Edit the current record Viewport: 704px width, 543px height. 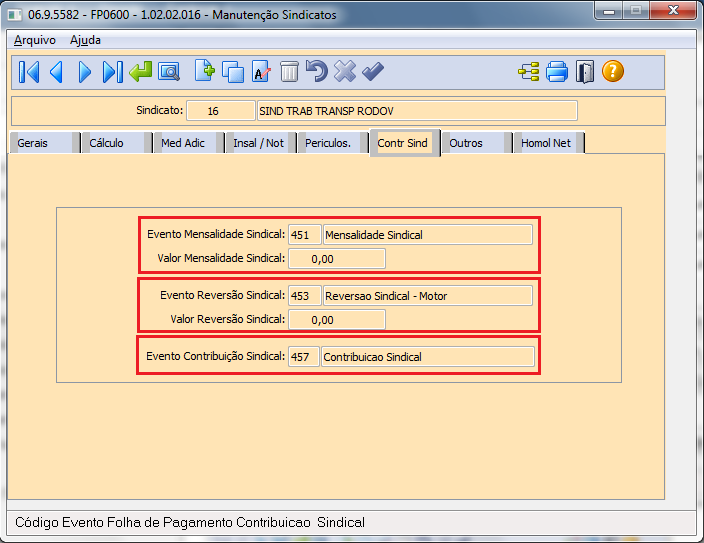click(261, 71)
